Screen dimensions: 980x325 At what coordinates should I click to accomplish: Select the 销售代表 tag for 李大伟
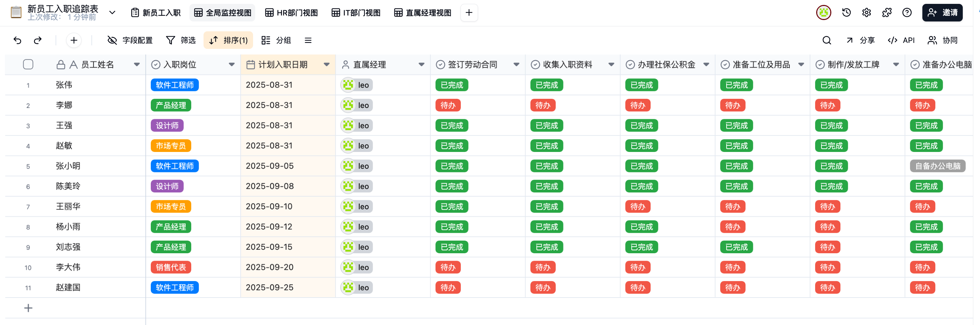pos(171,267)
